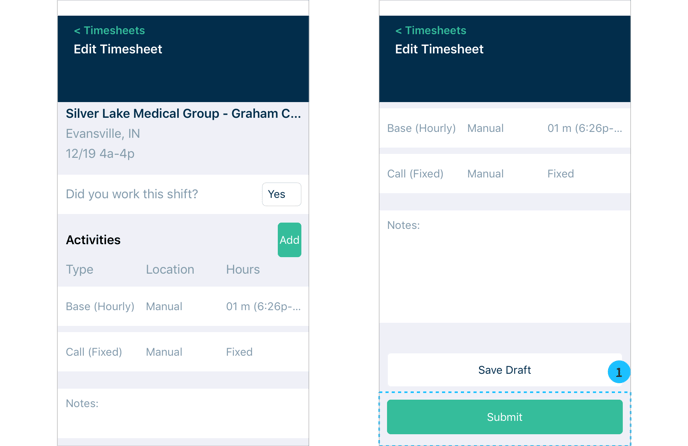Click the numbered annotation badge 1
The image size is (688, 446).
click(618, 372)
